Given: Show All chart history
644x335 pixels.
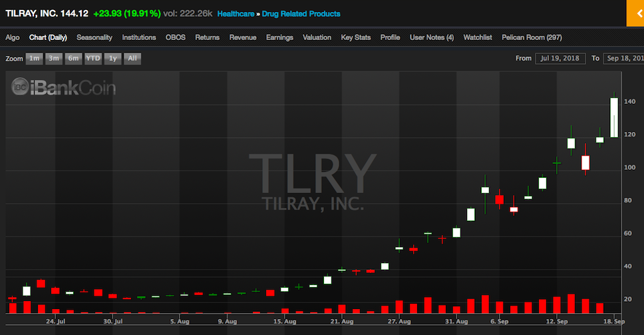Looking at the screenshot, I should coord(132,59).
